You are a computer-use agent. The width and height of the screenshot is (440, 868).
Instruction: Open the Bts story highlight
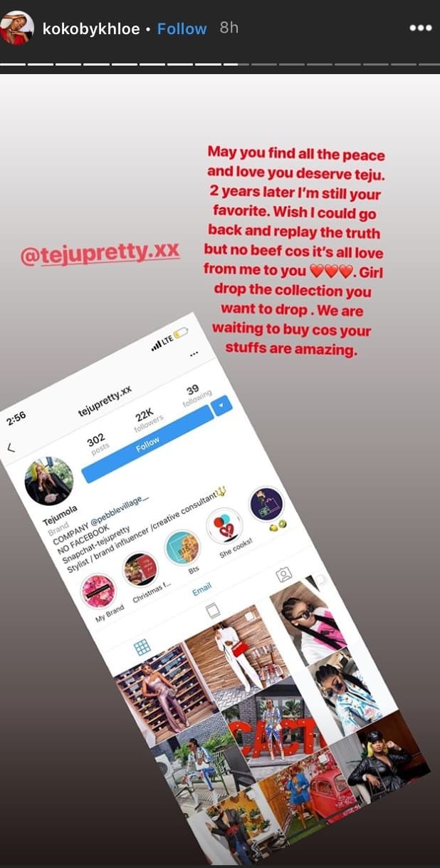tap(182, 547)
